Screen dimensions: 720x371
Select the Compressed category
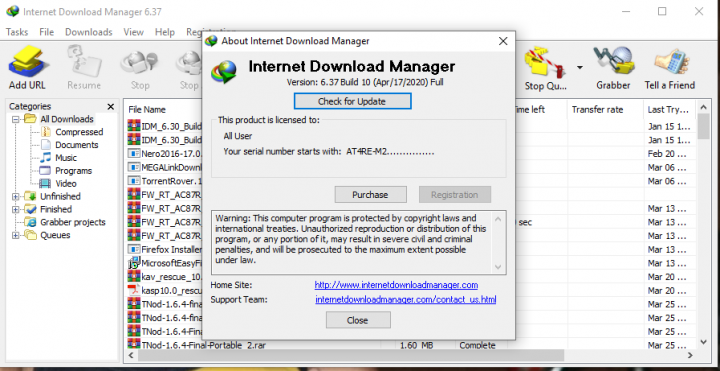[79, 132]
